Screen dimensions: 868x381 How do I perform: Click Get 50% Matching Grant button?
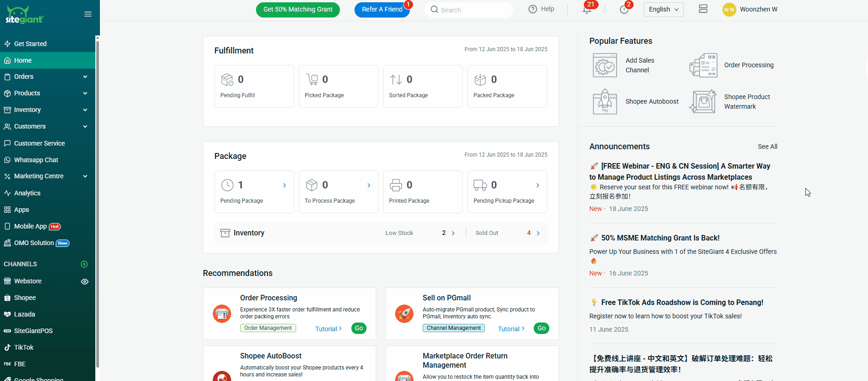coord(298,10)
